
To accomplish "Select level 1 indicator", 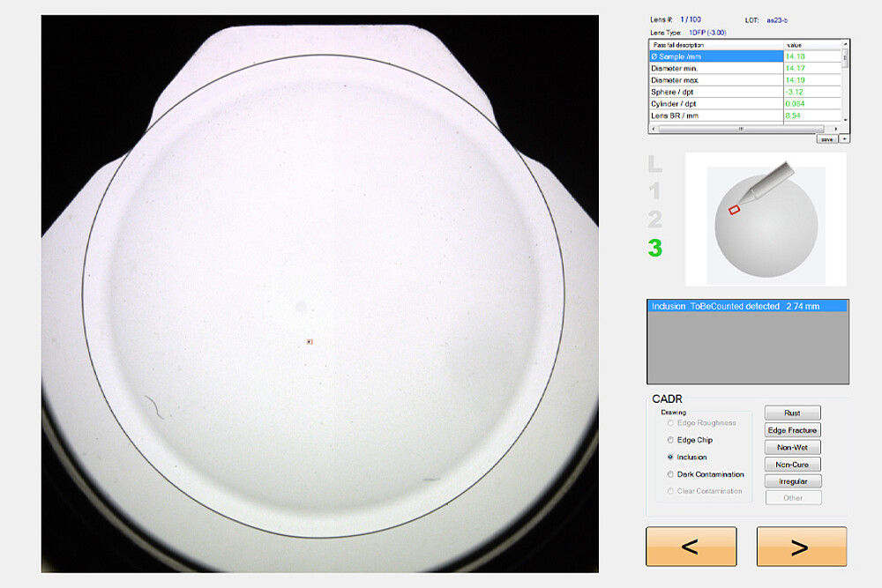I will [654, 191].
